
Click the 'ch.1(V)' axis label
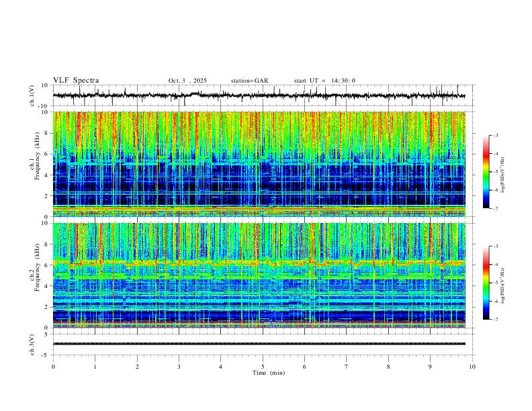point(32,95)
